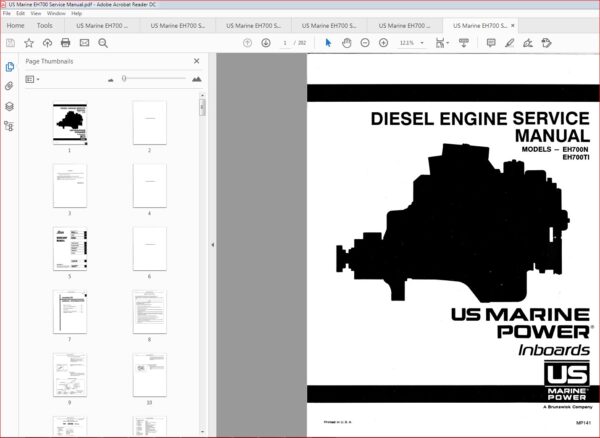The image size is (600, 438).
Task: Show Page Thumbnails sidebar icon
Action: point(10,67)
